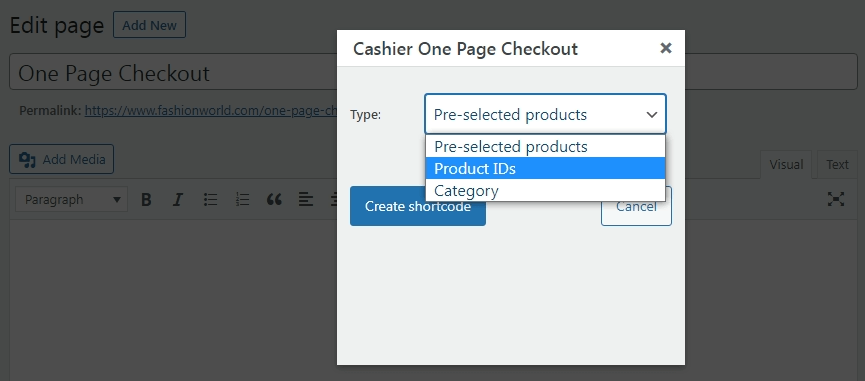Open the Type dropdown
The width and height of the screenshot is (865, 381).
pyautogui.click(x=545, y=114)
